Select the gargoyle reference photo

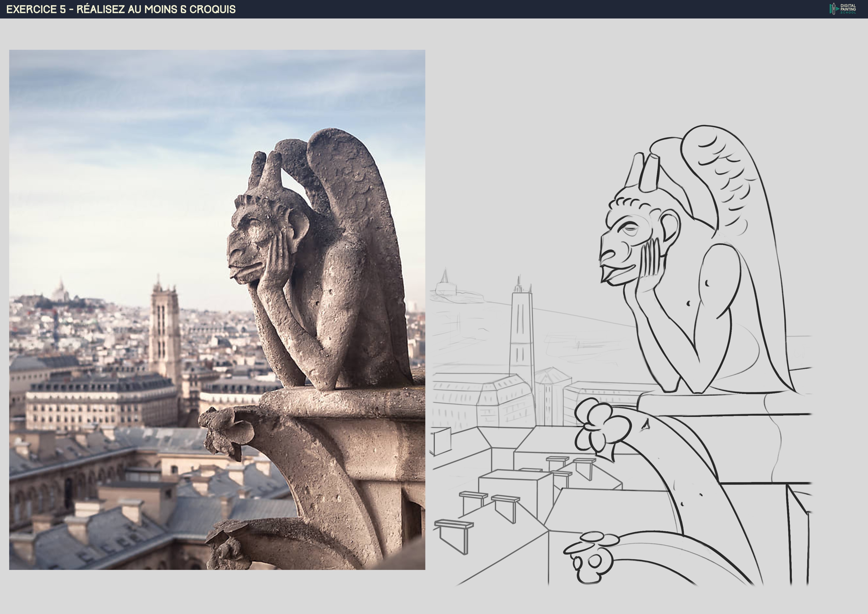point(217,309)
